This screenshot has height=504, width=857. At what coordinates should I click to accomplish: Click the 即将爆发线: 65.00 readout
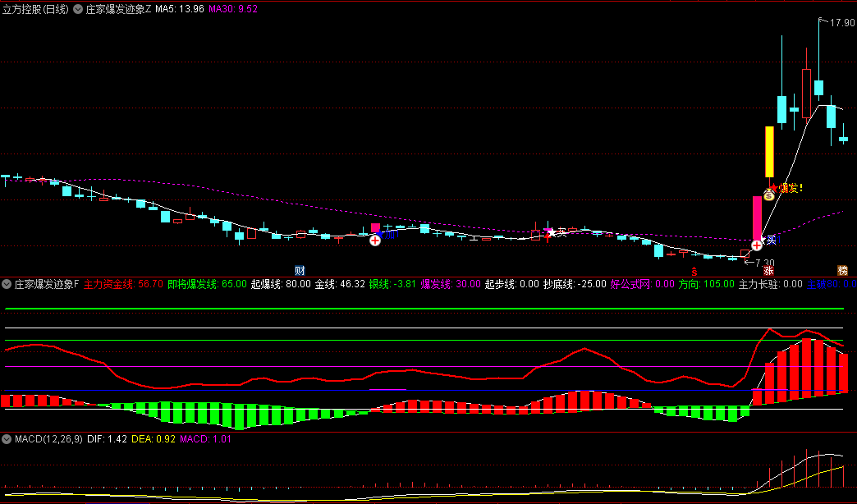[x=207, y=284]
